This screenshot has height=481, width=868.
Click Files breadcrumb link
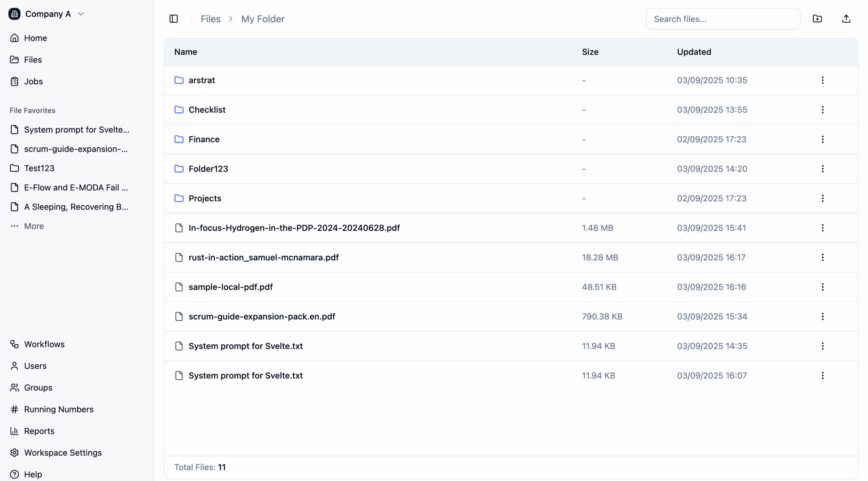pyautogui.click(x=210, y=19)
